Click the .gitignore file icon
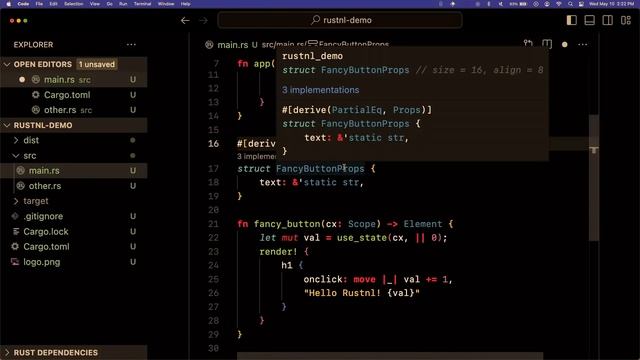The height and width of the screenshot is (360, 640). click(15, 216)
